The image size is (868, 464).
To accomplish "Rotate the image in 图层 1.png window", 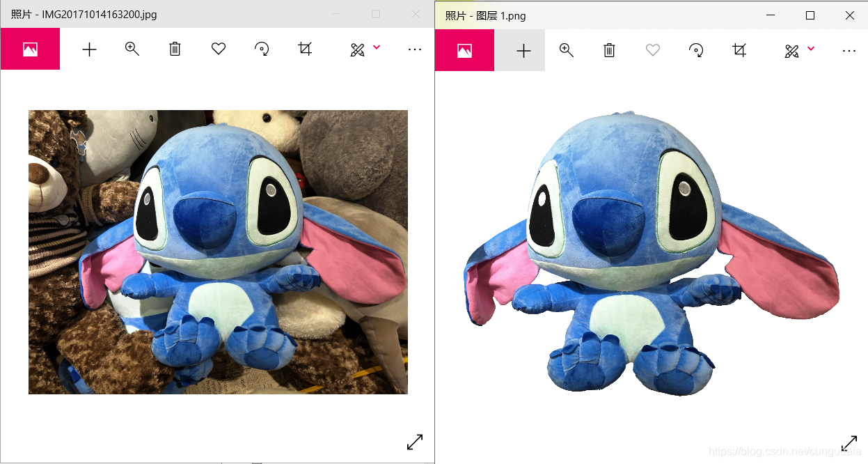I will tap(696, 50).
